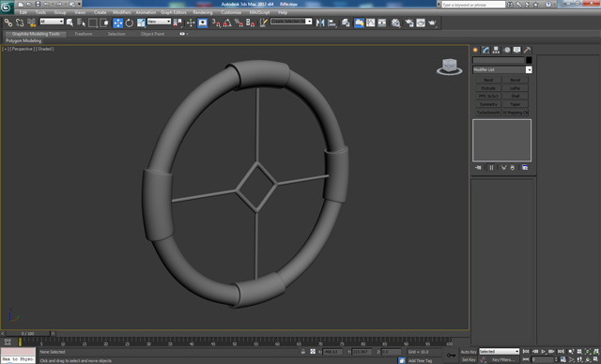Viewport: 601px width, 364px height.
Task: Toggle Select and Manipulate mode
Action: pyautogui.click(x=191, y=23)
